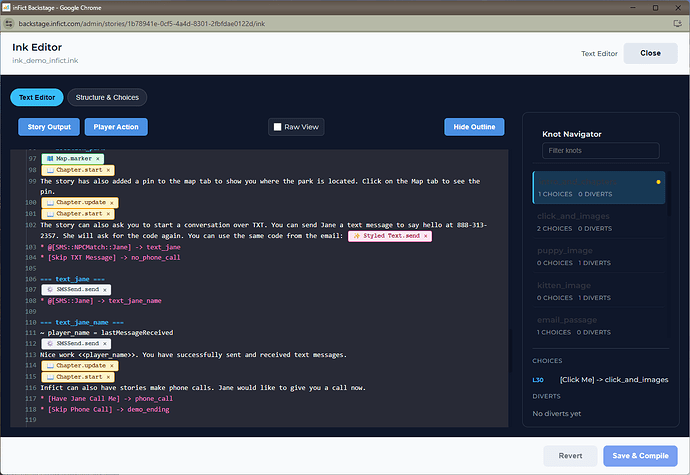690x475 pixels.
Task: Click the Knot Navigator heading
Action: click(x=572, y=134)
